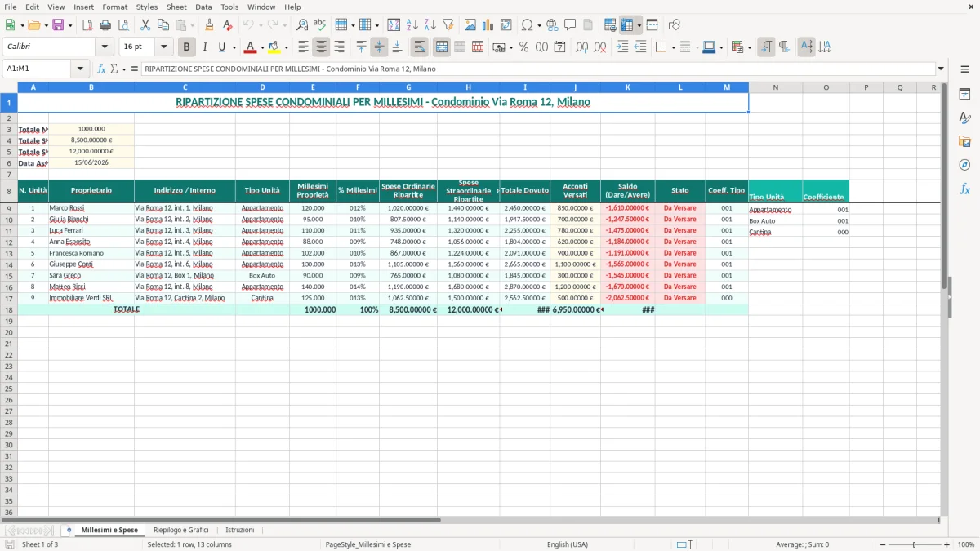Open the Calibri font name dropdown
Viewport: 980px width, 551px height.
[105, 47]
